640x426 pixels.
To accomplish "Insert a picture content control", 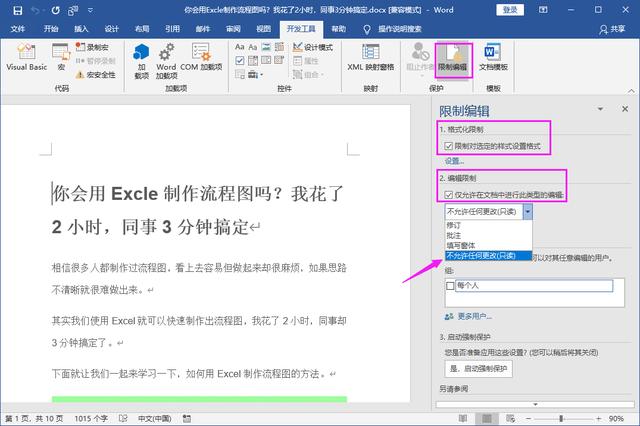I will click(x=266, y=47).
